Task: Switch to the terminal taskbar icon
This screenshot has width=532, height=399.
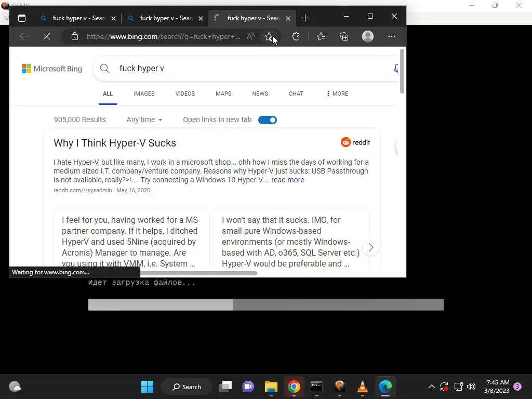Action: 316,387
